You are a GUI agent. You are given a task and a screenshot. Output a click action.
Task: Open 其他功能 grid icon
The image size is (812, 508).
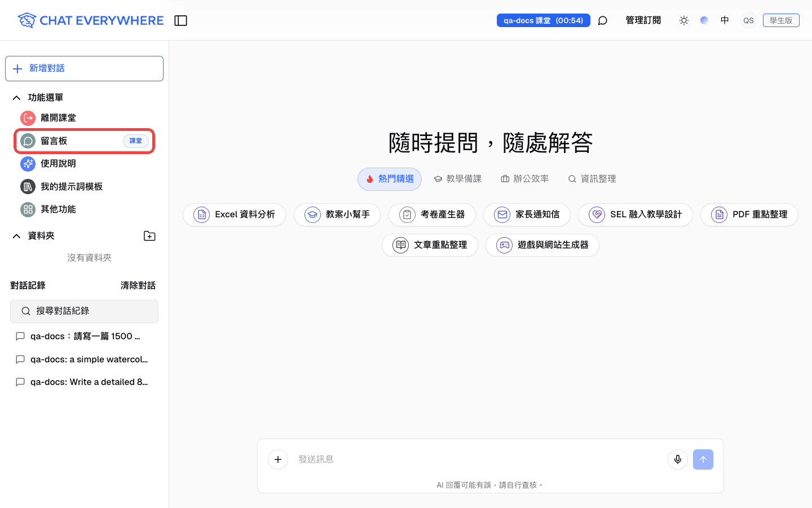(28, 209)
